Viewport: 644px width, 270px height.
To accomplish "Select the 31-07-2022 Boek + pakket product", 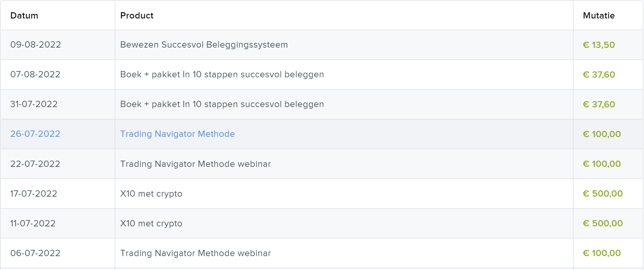I will coord(222,104).
